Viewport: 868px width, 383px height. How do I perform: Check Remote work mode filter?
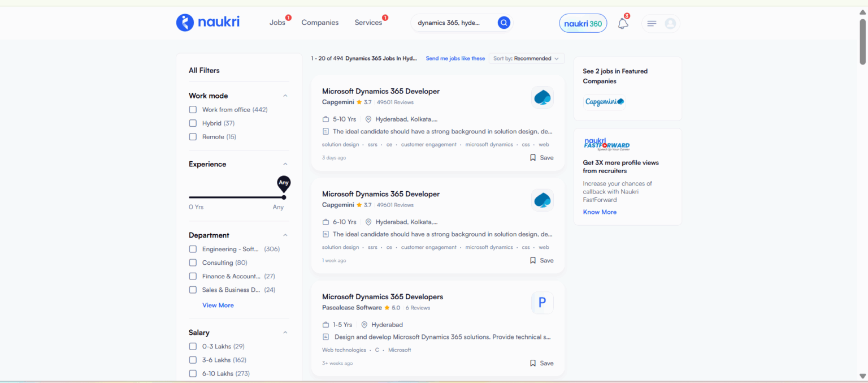click(193, 137)
